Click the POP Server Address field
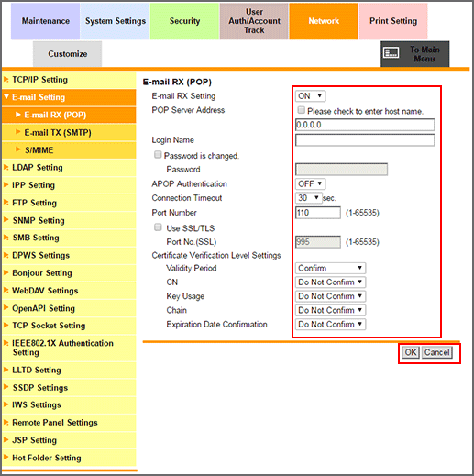This screenshot has height=476, width=474. point(365,125)
